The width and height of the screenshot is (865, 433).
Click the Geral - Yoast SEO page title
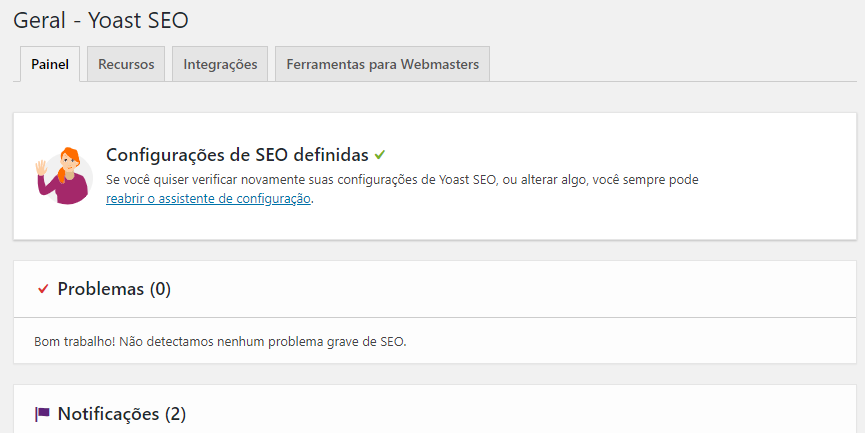[x=101, y=20]
